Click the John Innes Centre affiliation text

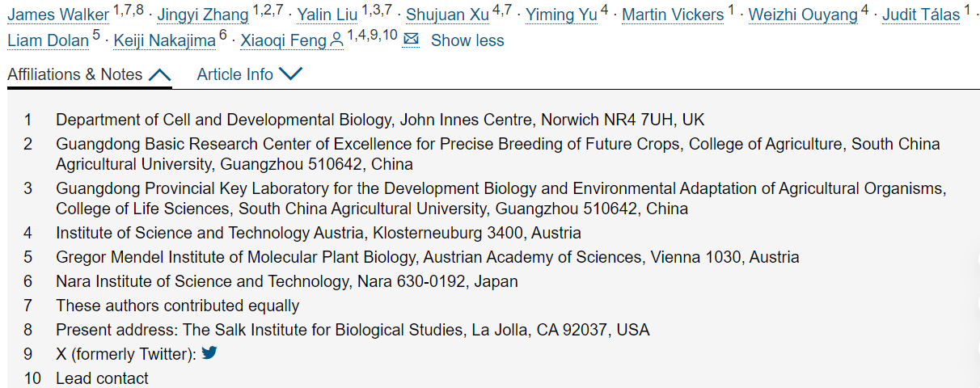(380, 120)
